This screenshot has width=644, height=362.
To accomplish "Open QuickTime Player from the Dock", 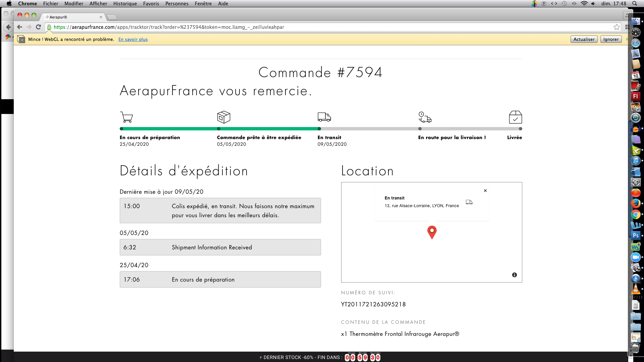I will coord(636,279).
